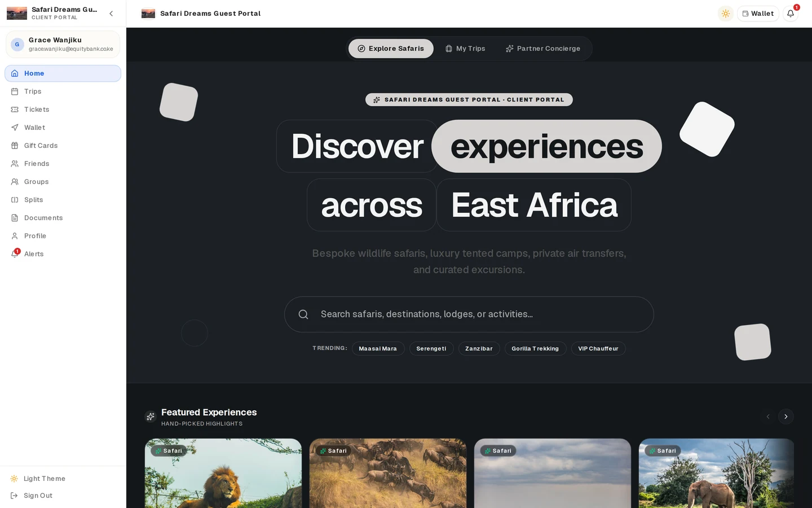Open the Profile icon in sidebar

point(15,236)
